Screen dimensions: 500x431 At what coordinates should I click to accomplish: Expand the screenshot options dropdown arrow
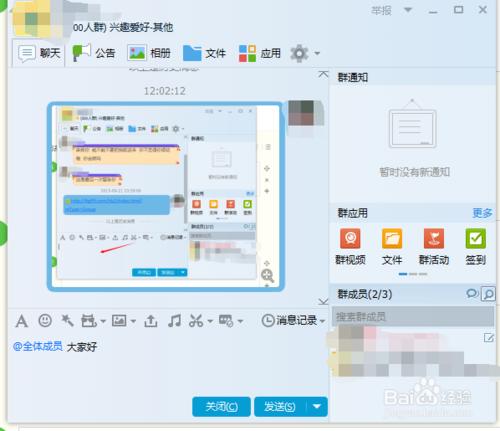pos(210,321)
